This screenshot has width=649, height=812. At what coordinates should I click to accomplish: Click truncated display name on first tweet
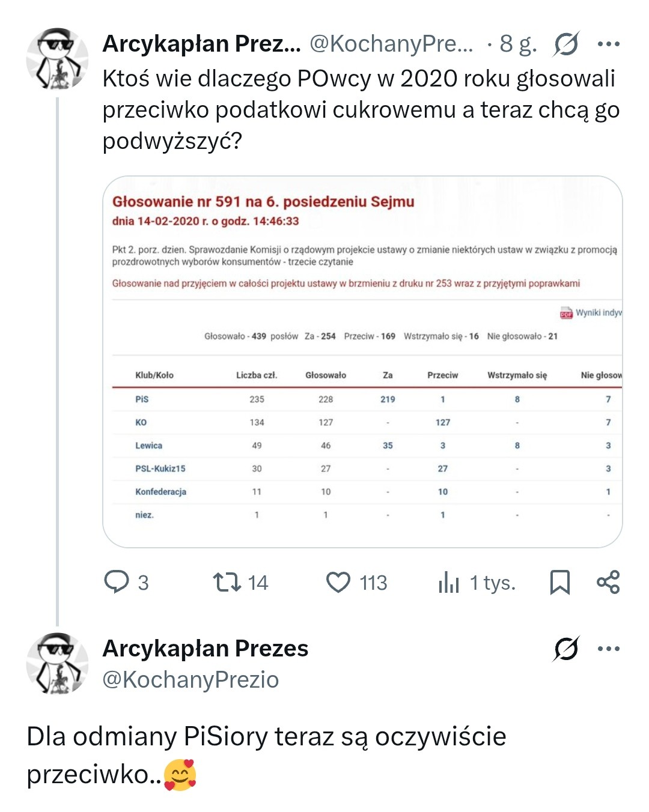click(x=201, y=44)
